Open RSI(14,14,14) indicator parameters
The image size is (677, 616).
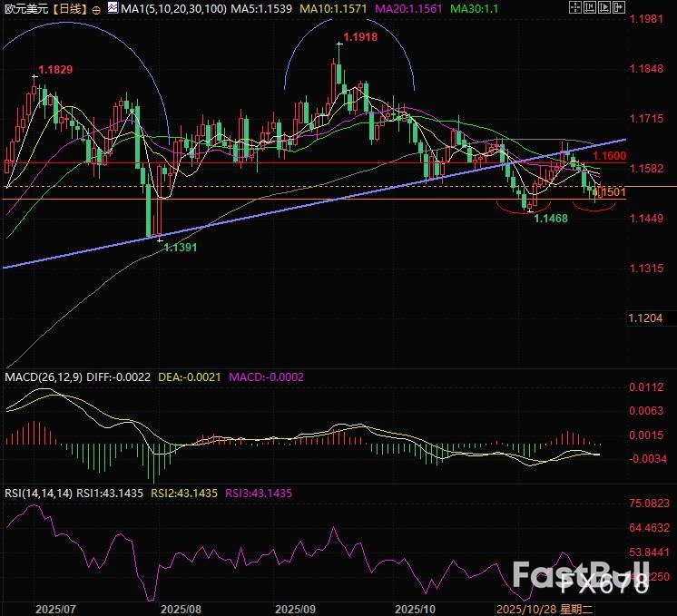[39, 494]
